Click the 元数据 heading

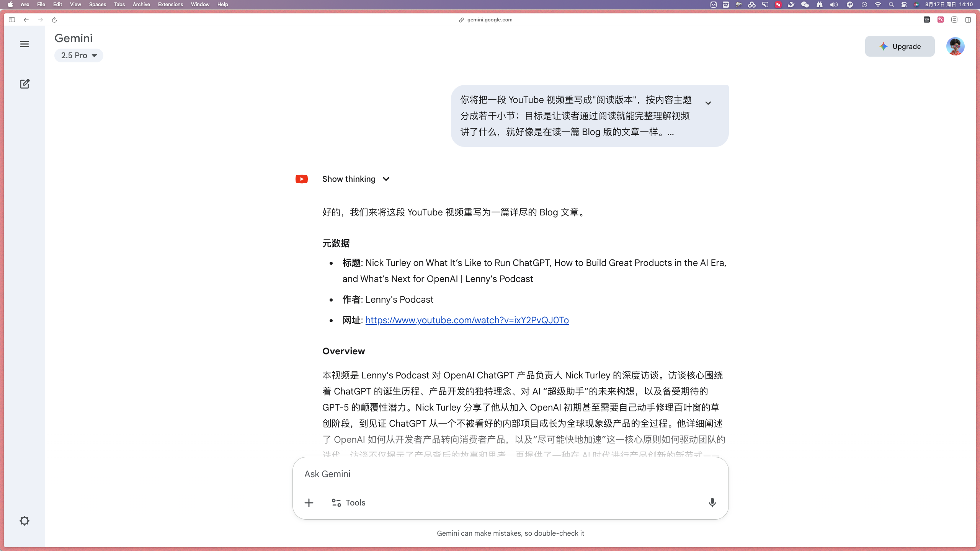tap(336, 243)
